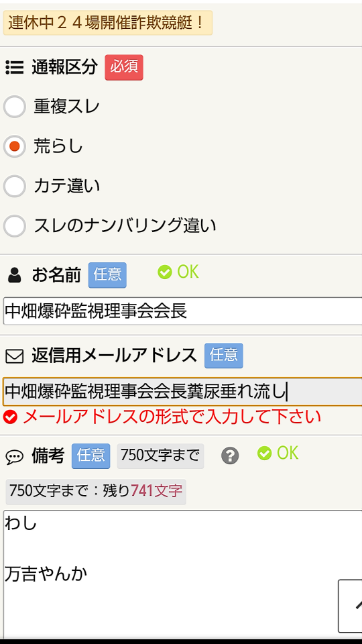Screen dimensions: 362x644
Task: Click the person icon next to お名前
Action: pyautogui.click(x=14, y=275)
